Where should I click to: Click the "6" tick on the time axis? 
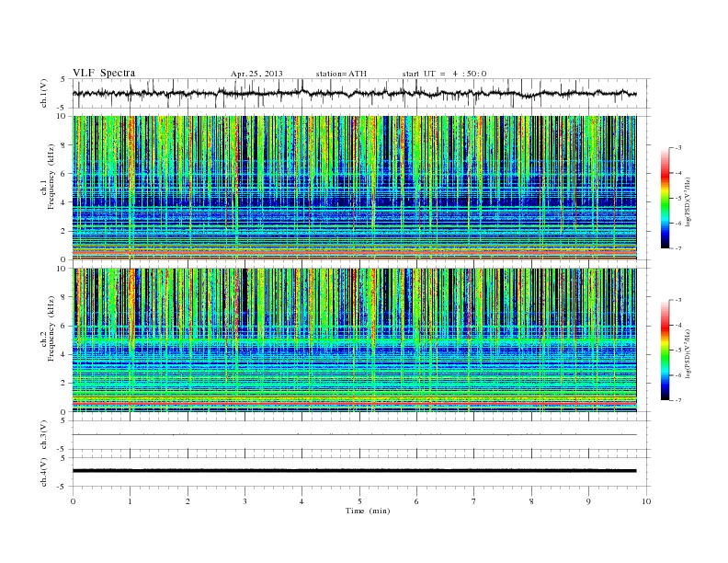[x=416, y=501]
